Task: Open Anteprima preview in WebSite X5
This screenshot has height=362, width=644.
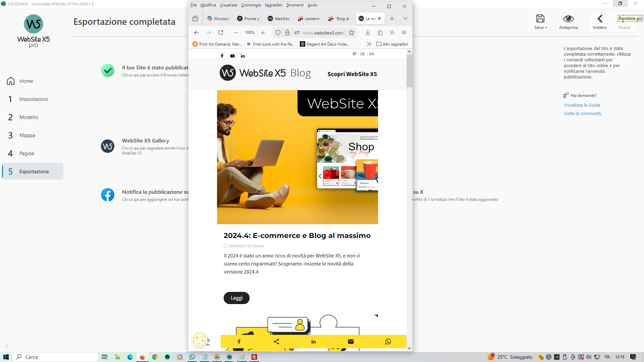Action: (568, 21)
